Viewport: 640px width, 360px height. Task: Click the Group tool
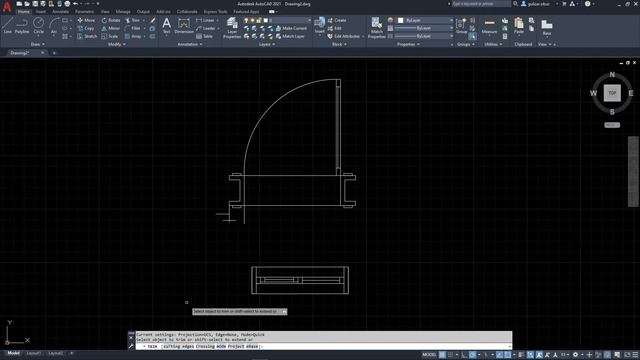[461, 25]
